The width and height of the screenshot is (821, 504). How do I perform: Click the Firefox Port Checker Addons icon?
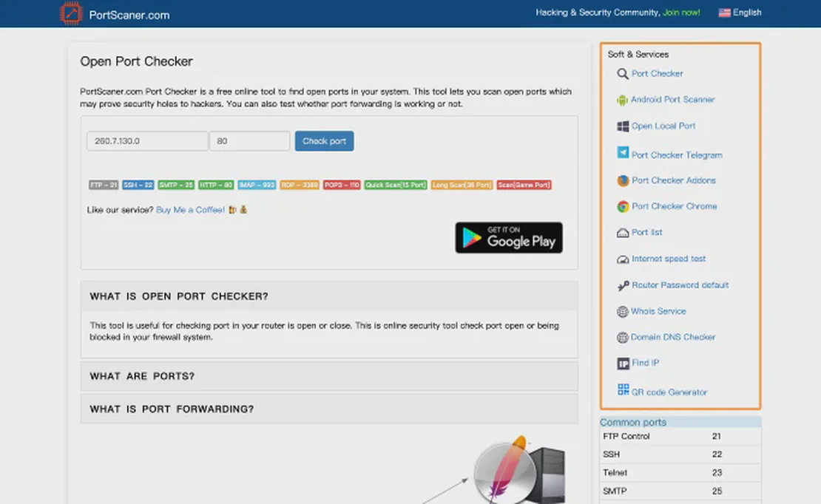[x=623, y=180]
